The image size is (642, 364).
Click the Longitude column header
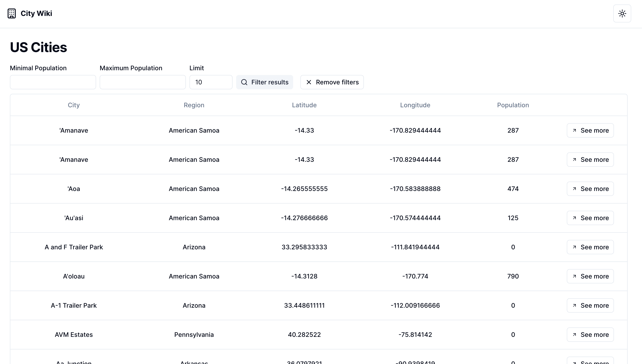[415, 105]
